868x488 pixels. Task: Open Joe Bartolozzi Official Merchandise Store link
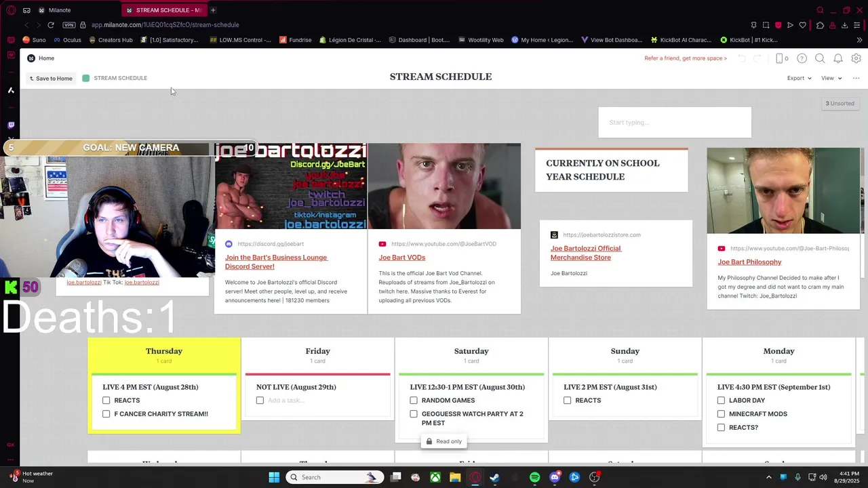pos(586,253)
